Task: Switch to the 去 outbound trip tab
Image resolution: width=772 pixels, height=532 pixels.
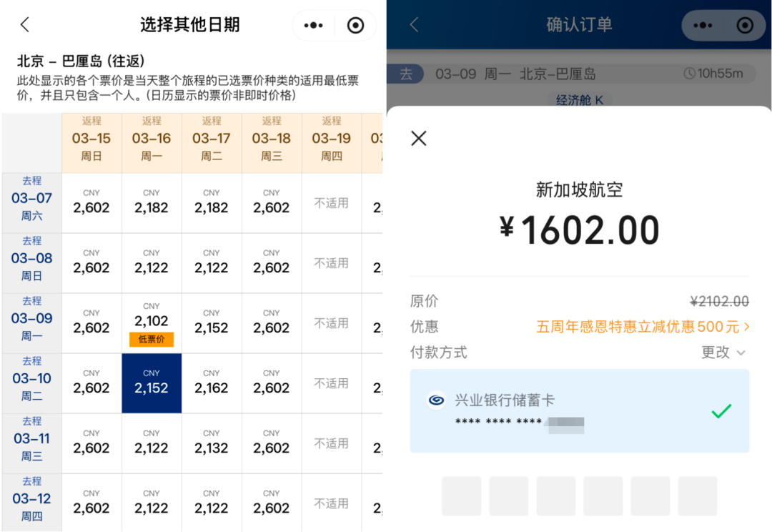Action: pyautogui.click(x=406, y=73)
